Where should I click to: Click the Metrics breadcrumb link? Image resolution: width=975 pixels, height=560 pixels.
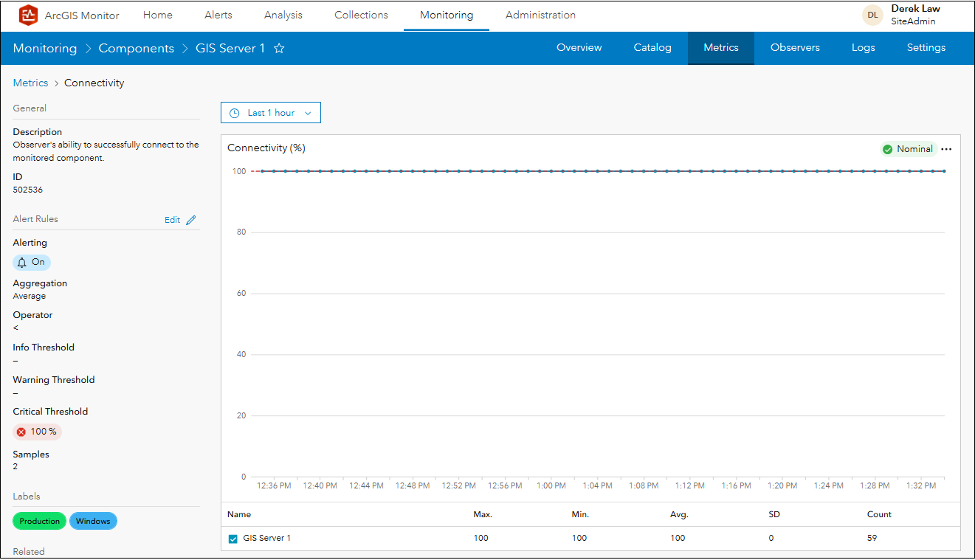(30, 83)
